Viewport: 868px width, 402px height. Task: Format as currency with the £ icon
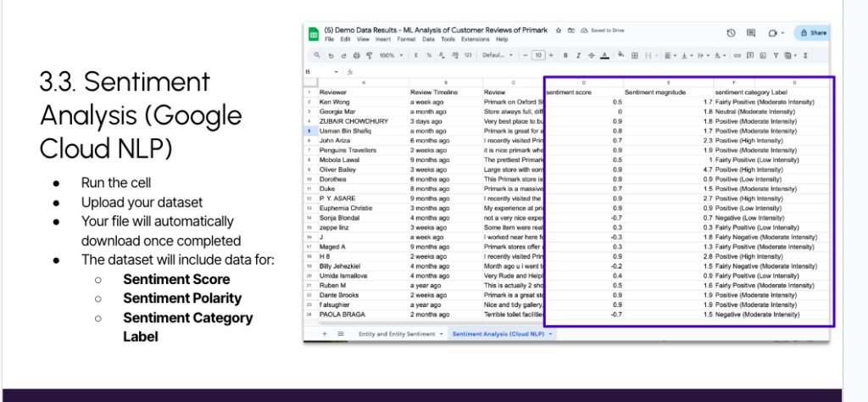pos(415,55)
